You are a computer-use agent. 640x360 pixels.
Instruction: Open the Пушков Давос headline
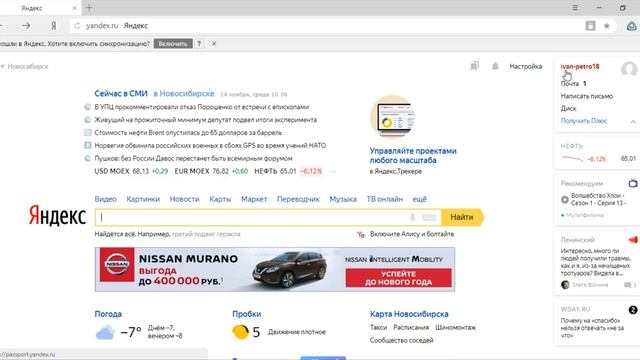click(x=193, y=158)
